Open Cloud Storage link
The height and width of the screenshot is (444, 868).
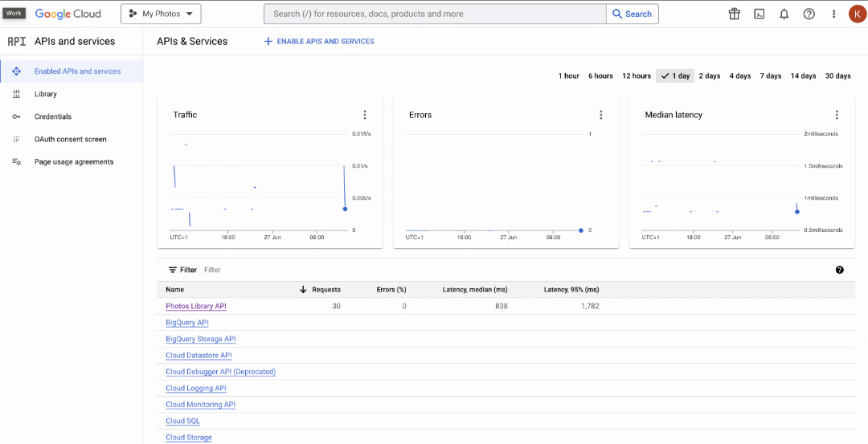pos(189,438)
